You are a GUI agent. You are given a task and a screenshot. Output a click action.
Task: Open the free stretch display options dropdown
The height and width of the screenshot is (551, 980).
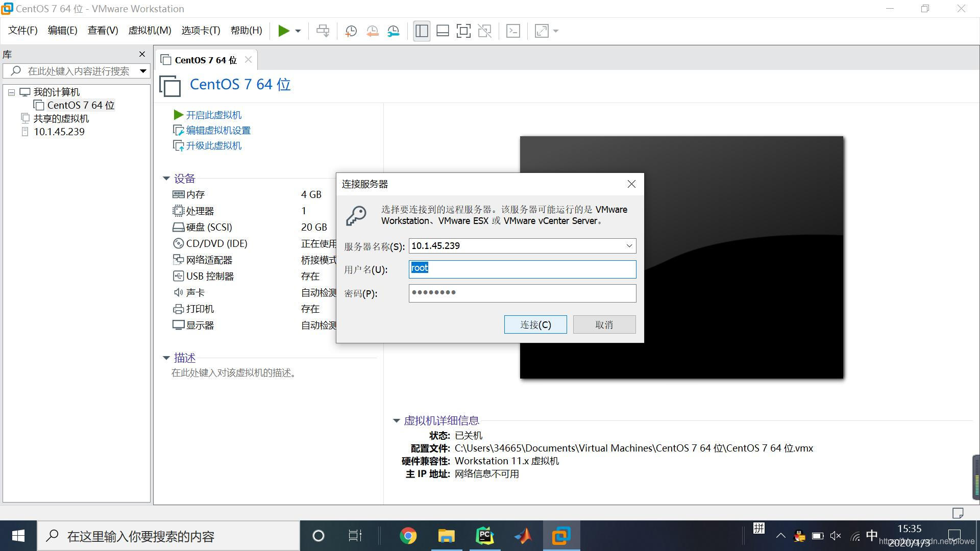coord(555,31)
